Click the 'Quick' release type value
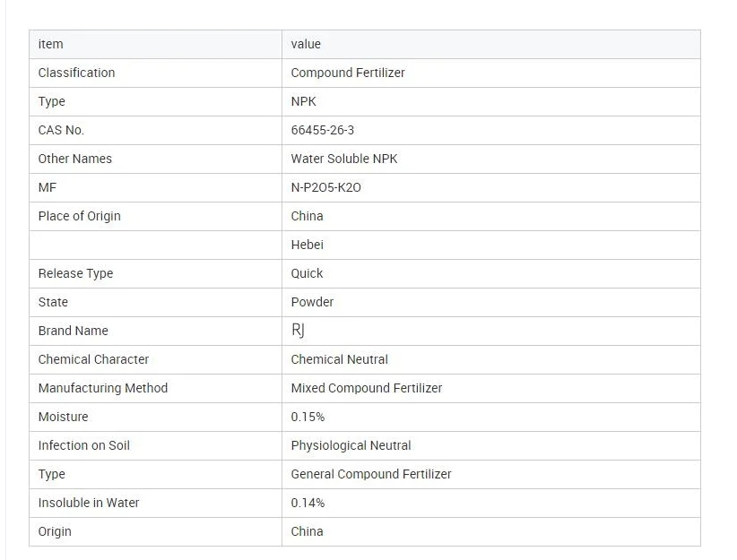The width and height of the screenshot is (737, 560). (x=307, y=273)
